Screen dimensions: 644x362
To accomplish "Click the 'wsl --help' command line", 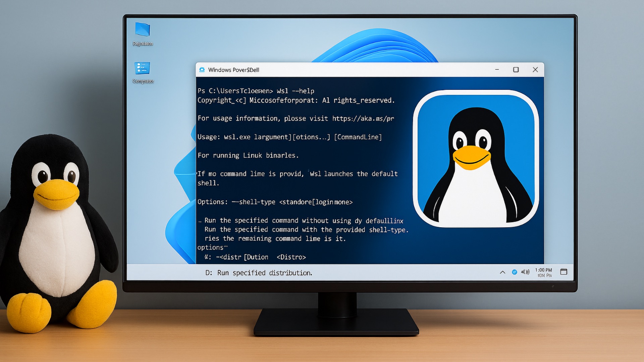I will (x=256, y=91).
